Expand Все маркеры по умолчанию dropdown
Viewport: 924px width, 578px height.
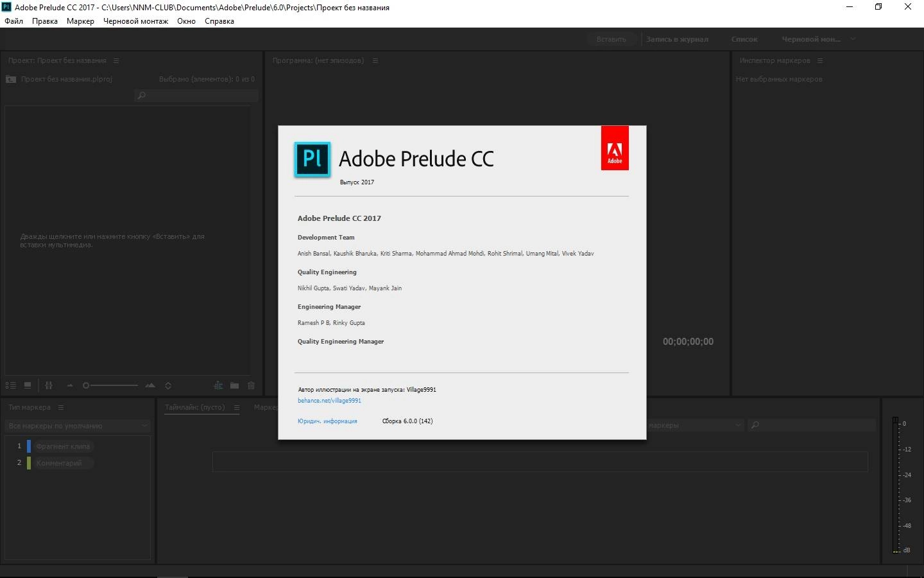coord(78,426)
